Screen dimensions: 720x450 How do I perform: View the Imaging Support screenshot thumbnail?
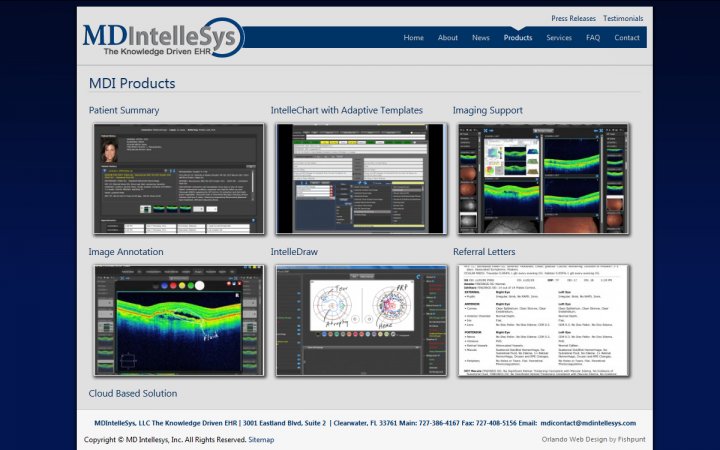pyautogui.click(x=543, y=179)
